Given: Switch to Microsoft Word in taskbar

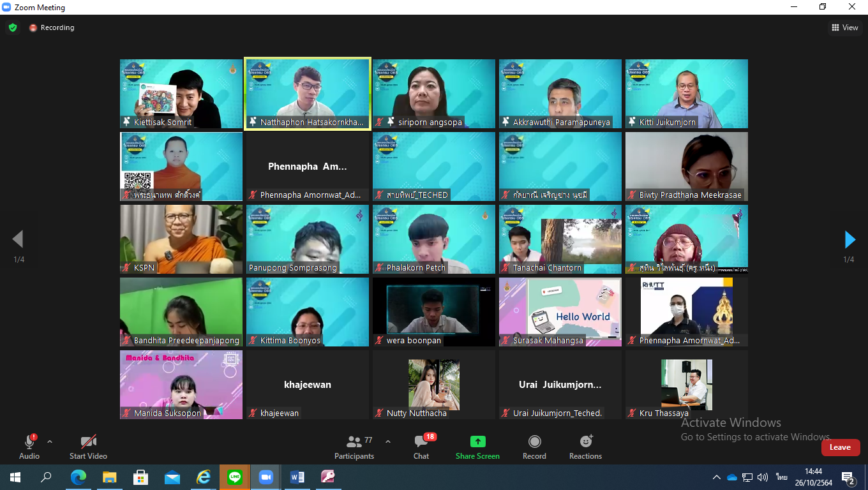Looking at the screenshot, I should 297,477.
